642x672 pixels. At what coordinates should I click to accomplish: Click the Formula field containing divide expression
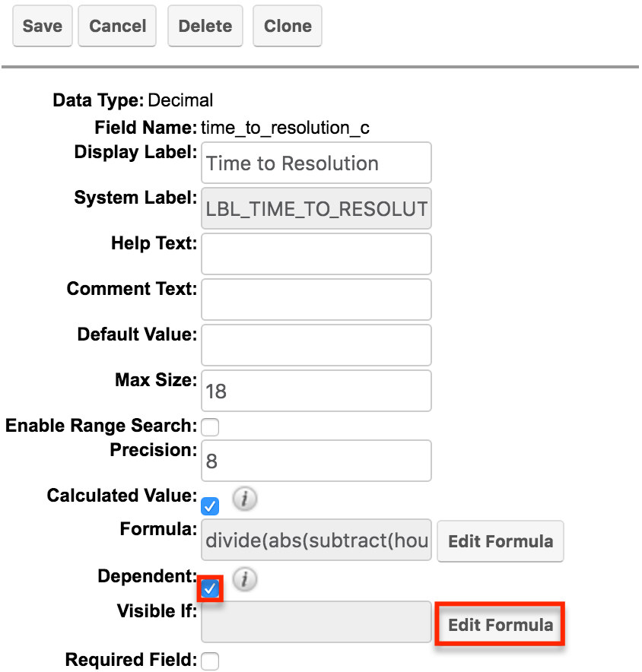(316, 540)
